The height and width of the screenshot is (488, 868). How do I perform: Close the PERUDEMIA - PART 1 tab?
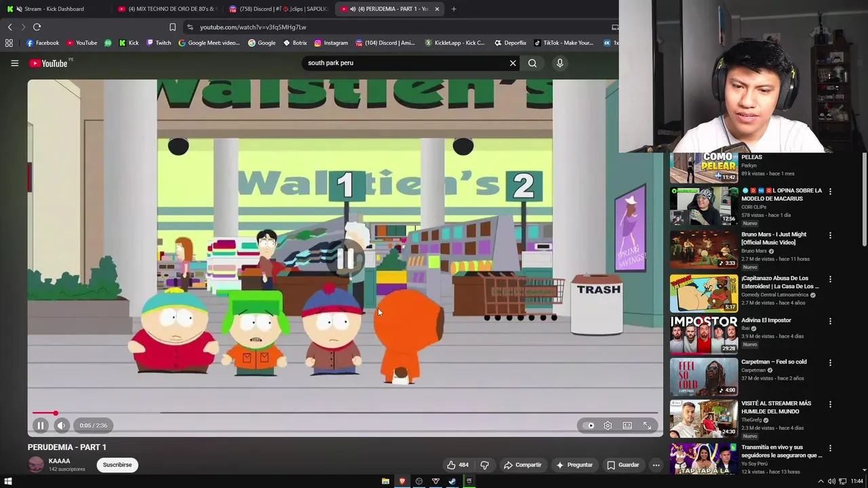(x=437, y=9)
